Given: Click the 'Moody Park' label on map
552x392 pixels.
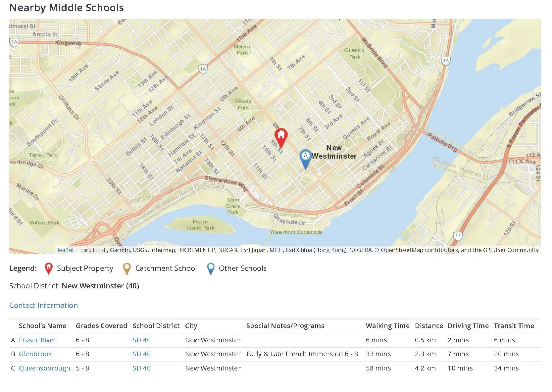Looking at the screenshot, I should (x=243, y=104).
